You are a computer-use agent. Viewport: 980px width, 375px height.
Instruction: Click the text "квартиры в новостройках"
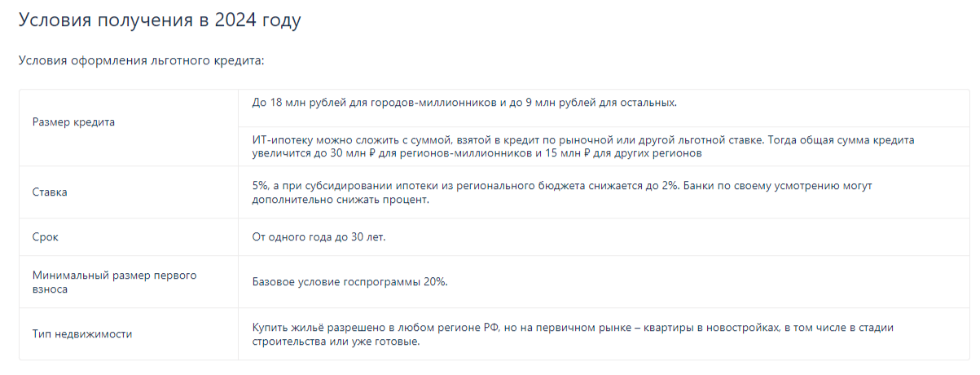tap(703, 327)
